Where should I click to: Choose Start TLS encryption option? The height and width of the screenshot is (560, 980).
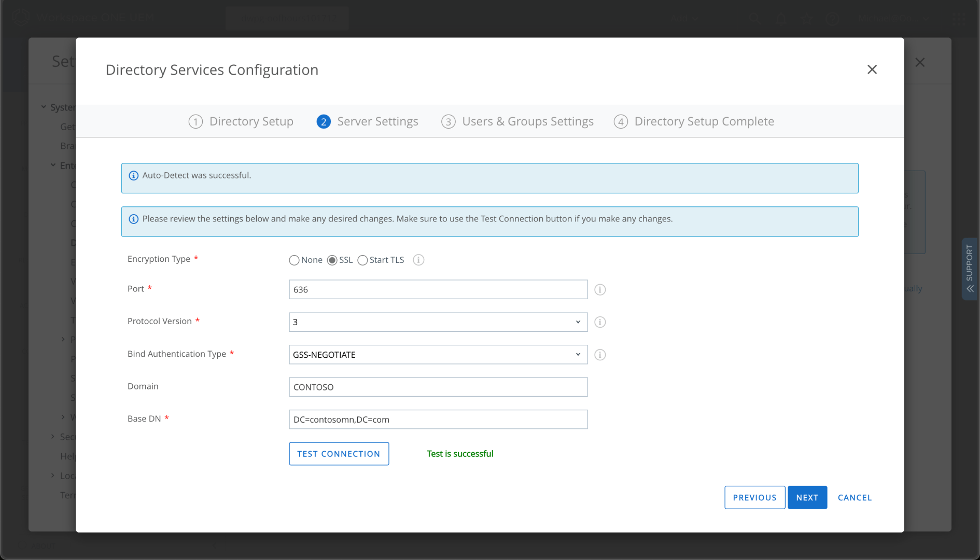362,260
